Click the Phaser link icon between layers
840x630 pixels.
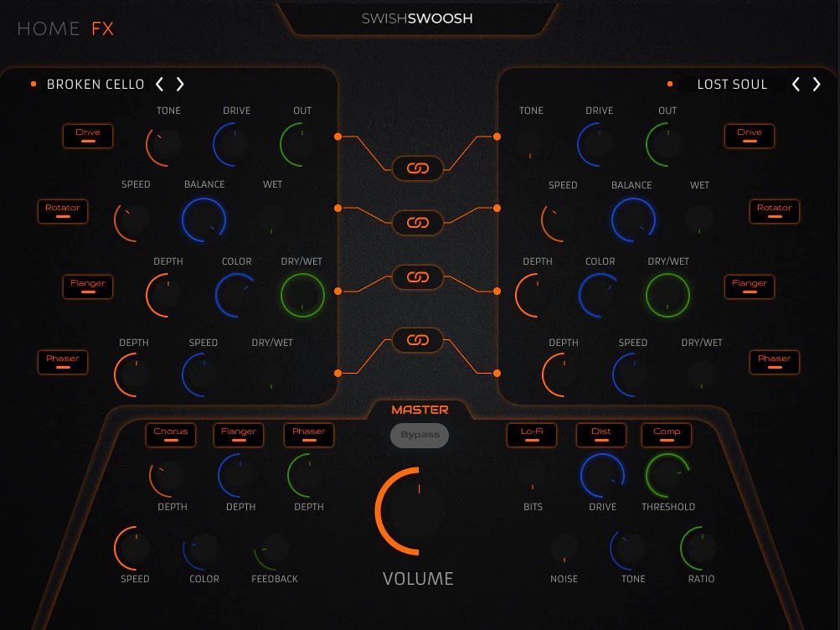tap(418, 339)
